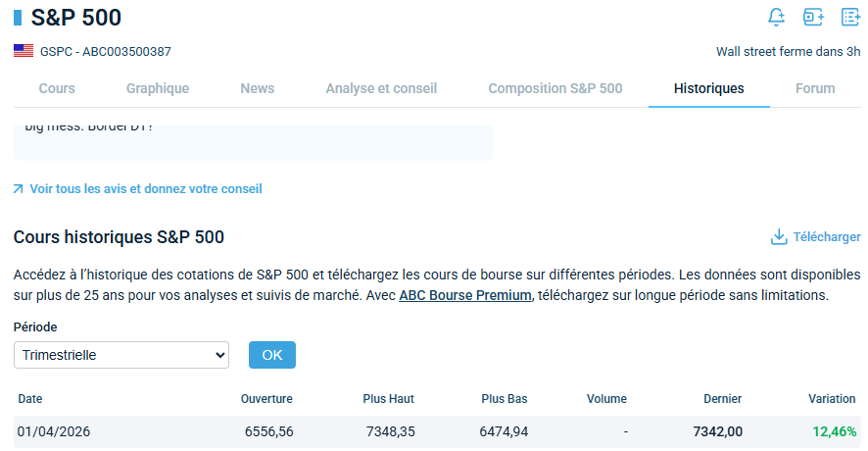The height and width of the screenshot is (451, 868).
Task: Switch to the Cours tab
Action: (57, 88)
